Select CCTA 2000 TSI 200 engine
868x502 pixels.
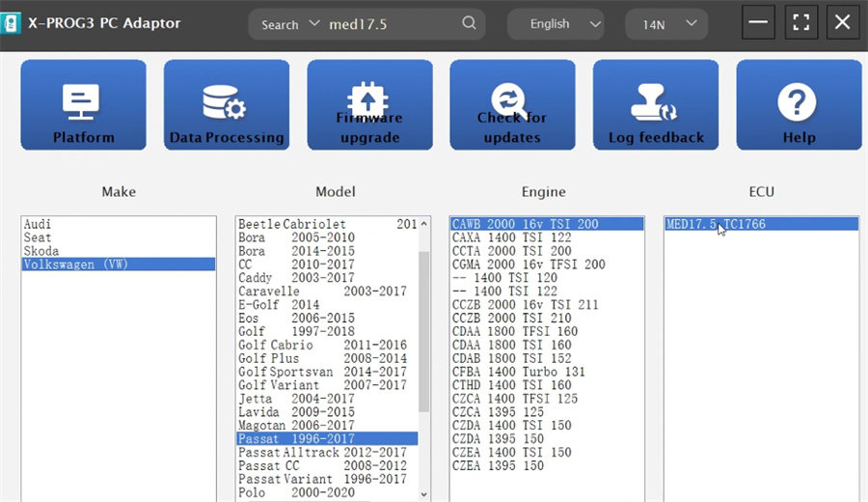(x=547, y=250)
